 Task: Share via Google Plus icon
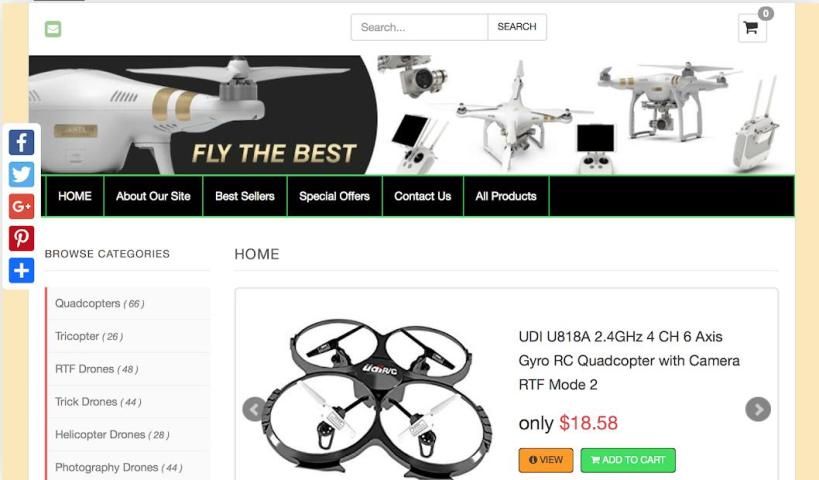21,206
